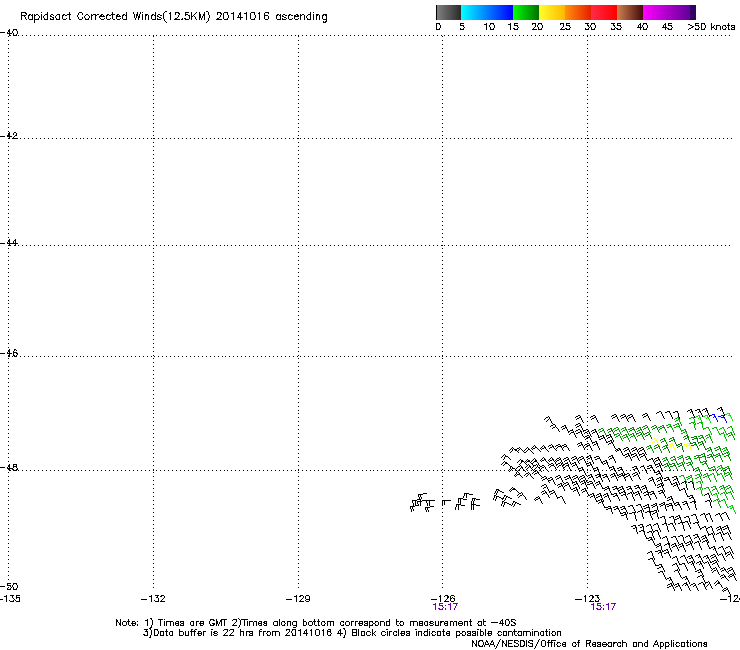Click the -42 latitude label
Image resolution: width=740 pixels, height=650 pixels.
click(9, 135)
